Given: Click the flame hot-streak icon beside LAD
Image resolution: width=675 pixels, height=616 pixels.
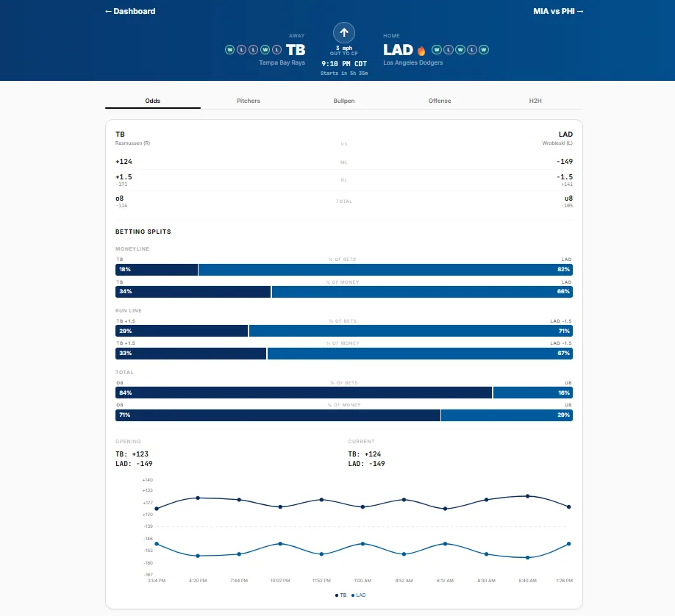Looking at the screenshot, I should click(421, 51).
